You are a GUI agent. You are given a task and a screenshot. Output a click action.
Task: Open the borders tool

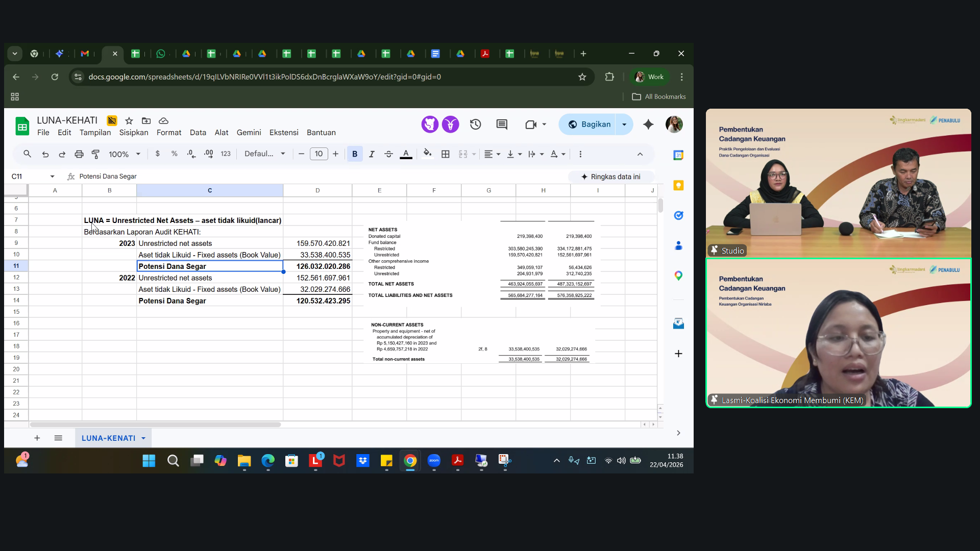(x=446, y=154)
